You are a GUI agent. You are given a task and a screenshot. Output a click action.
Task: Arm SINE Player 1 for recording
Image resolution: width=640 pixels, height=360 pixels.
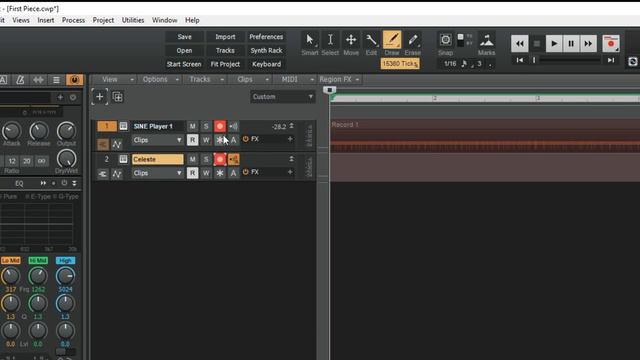tap(220, 127)
